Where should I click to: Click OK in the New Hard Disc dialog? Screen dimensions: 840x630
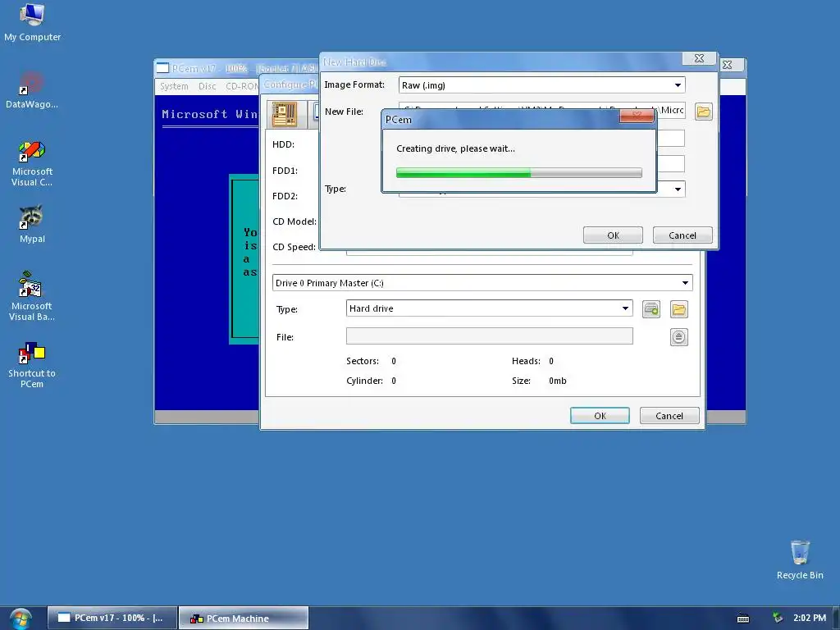tap(613, 235)
